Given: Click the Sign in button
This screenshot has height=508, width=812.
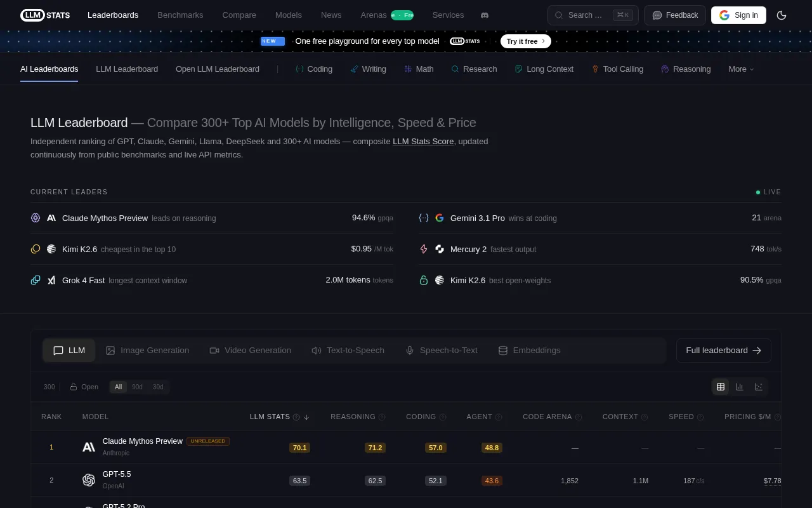Looking at the screenshot, I should pos(738,15).
